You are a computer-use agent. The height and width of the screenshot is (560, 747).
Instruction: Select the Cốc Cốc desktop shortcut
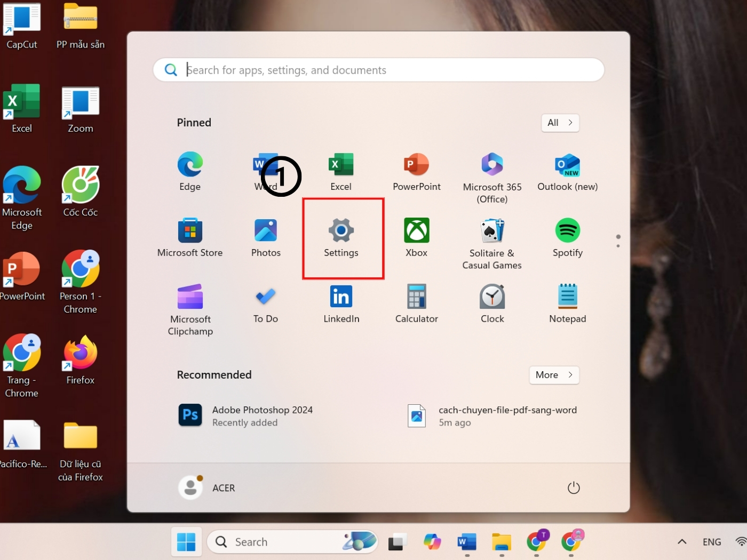[x=81, y=192]
